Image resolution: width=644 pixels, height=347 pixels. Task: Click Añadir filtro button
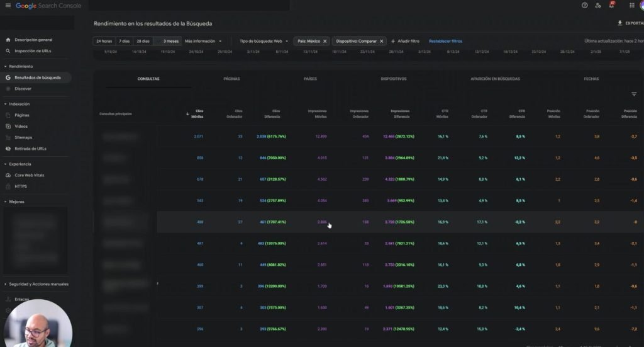point(405,41)
